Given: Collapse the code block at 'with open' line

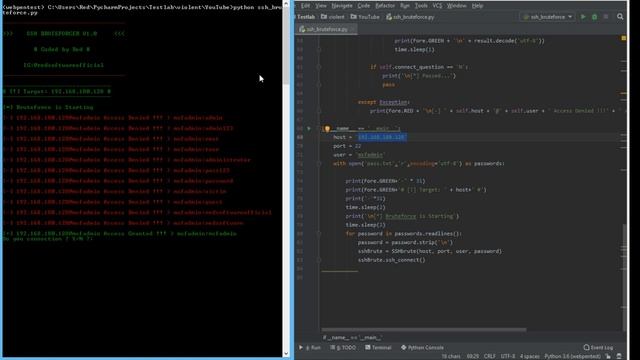Looking at the screenshot, I should tap(319, 164).
